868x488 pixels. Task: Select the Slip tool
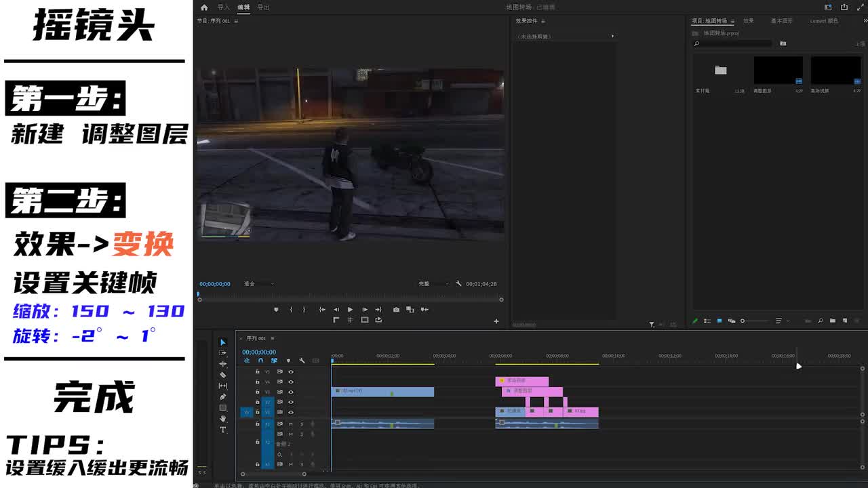coord(222,386)
